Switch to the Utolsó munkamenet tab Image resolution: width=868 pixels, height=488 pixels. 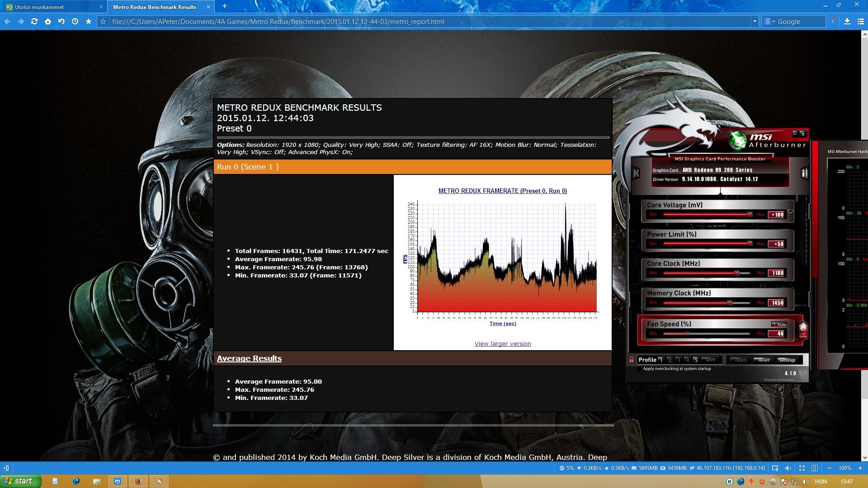[49, 7]
